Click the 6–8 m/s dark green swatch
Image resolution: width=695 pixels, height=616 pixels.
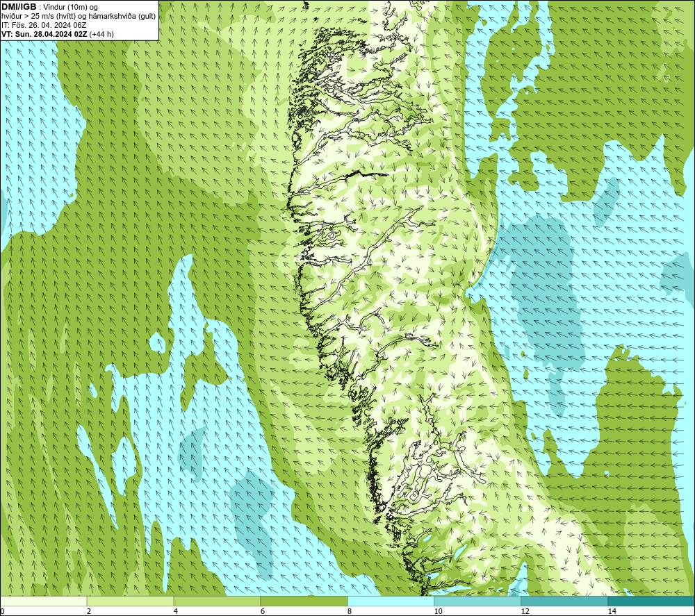tap(304, 601)
